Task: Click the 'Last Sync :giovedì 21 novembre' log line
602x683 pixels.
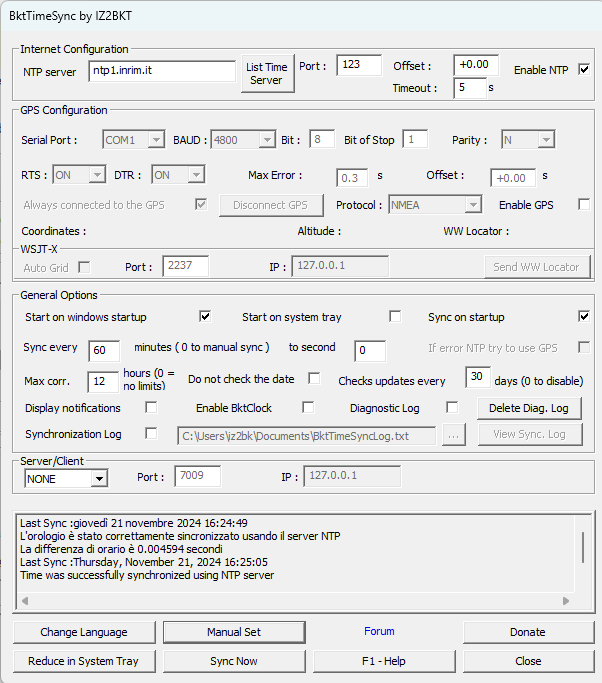Action: pos(134,523)
